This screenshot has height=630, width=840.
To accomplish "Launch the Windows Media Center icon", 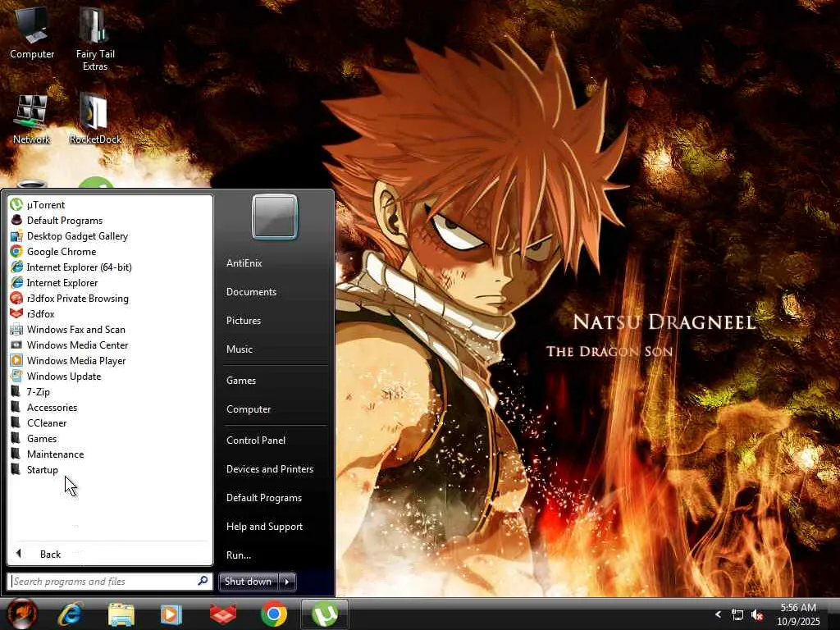I will pos(16,345).
